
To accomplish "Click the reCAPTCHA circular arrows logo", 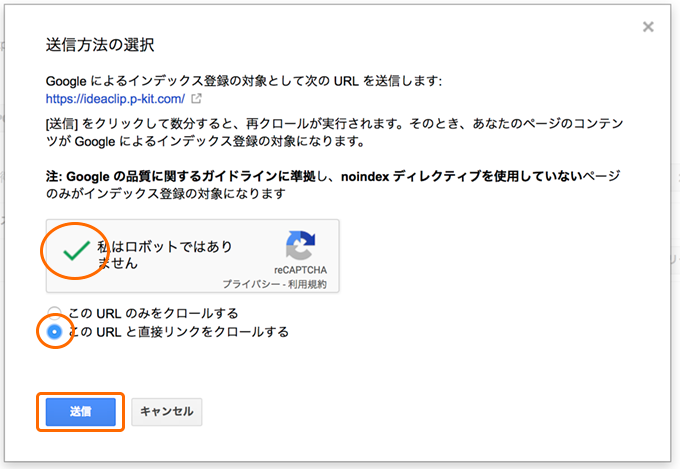I will (300, 245).
